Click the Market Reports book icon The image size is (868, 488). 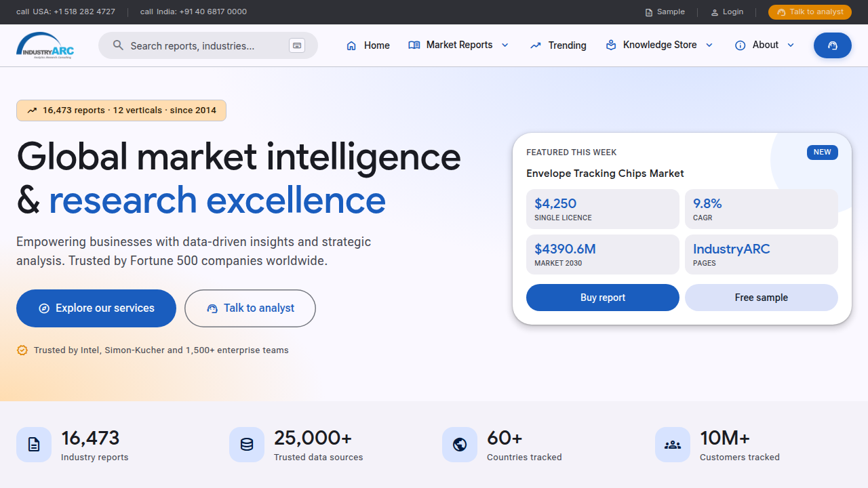pyautogui.click(x=414, y=45)
